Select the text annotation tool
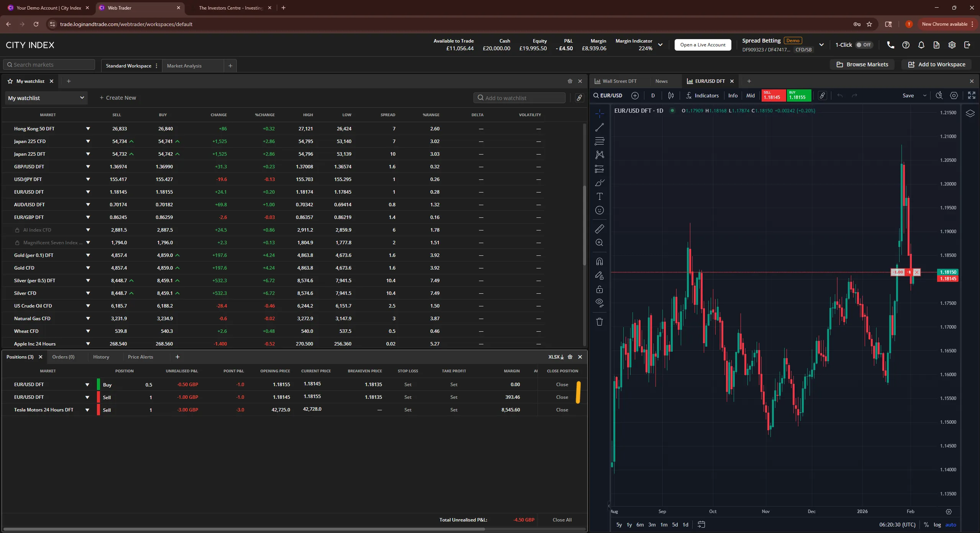 [600, 196]
